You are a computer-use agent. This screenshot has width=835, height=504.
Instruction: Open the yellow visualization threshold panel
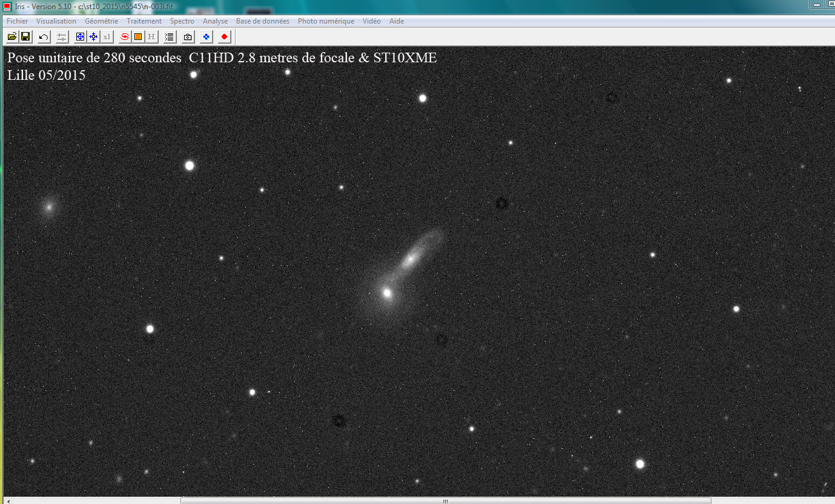click(x=138, y=36)
